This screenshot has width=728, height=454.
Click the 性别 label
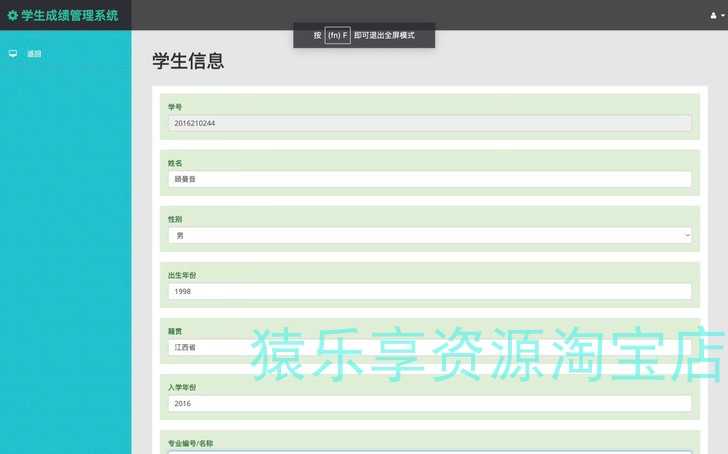(x=175, y=219)
